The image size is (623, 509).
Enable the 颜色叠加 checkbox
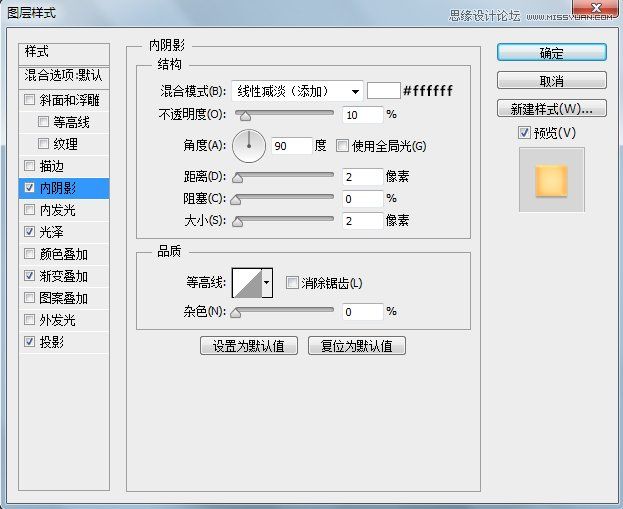[x=29, y=254]
